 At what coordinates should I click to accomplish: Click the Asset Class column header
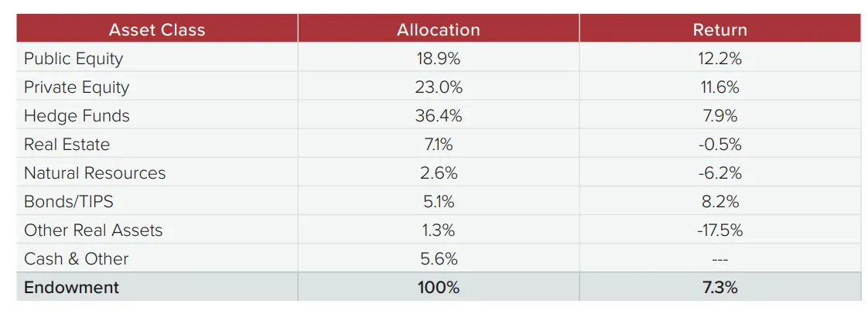[157, 29]
